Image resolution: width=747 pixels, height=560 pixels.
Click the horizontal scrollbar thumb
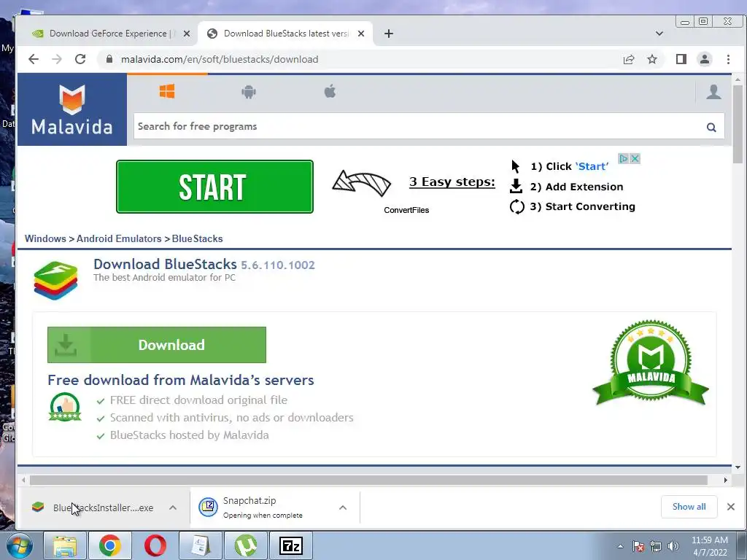(368, 480)
